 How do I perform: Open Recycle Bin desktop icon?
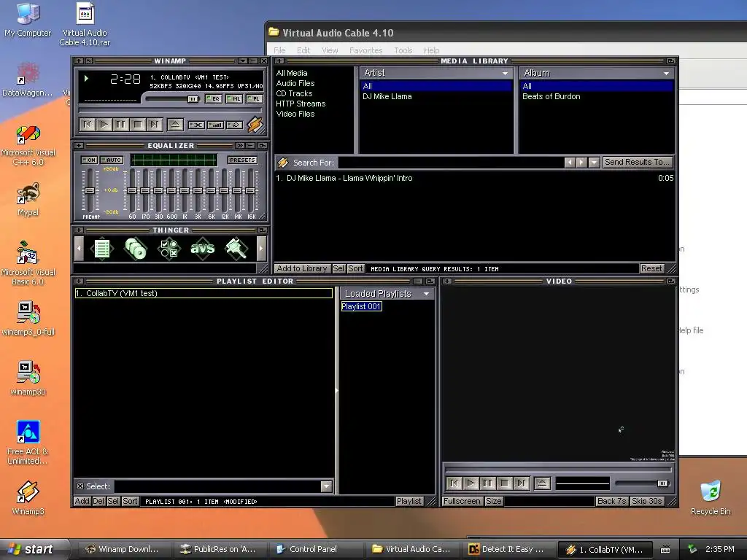pyautogui.click(x=711, y=498)
